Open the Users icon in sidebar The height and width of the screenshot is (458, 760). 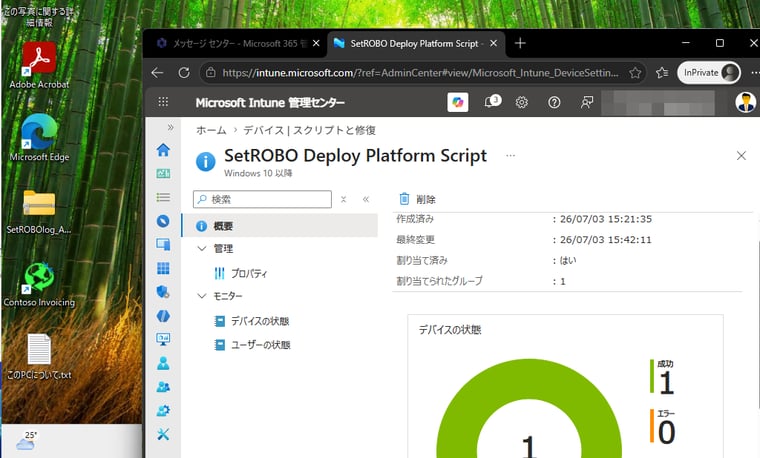coord(163,363)
